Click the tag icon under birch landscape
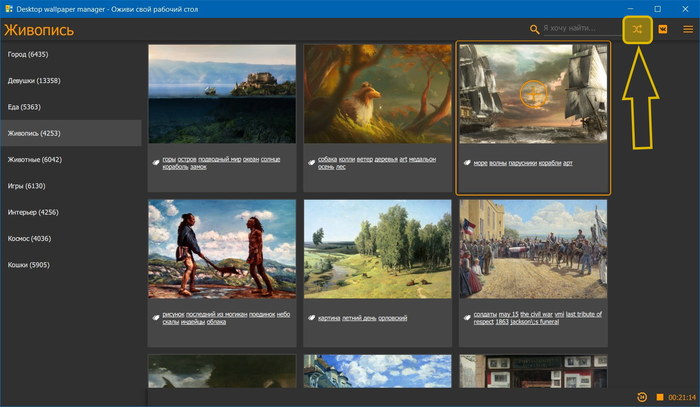This screenshot has width=700, height=407. [x=311, y=318]
